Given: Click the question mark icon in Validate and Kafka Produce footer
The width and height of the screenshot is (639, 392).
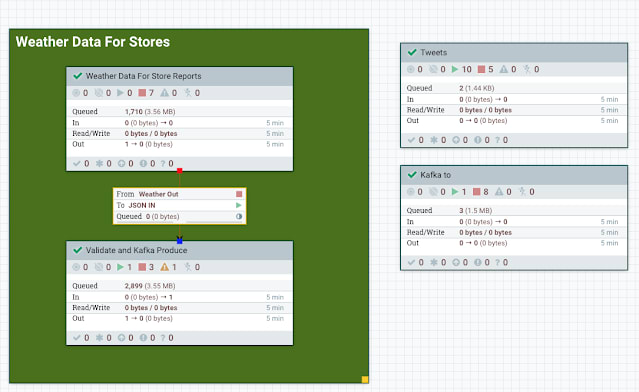Looking at the screenshot, I should tap(163, 337).
